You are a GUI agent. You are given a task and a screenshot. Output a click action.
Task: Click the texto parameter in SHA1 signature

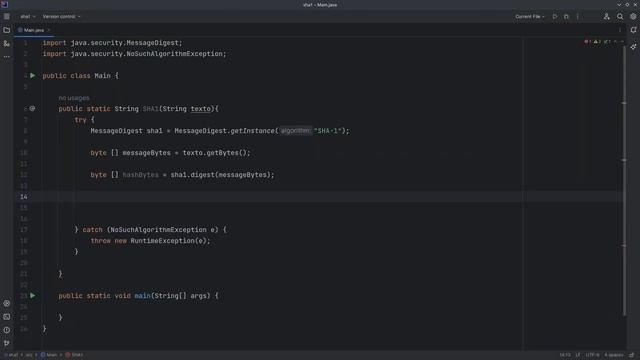click(x=201, y=109)
